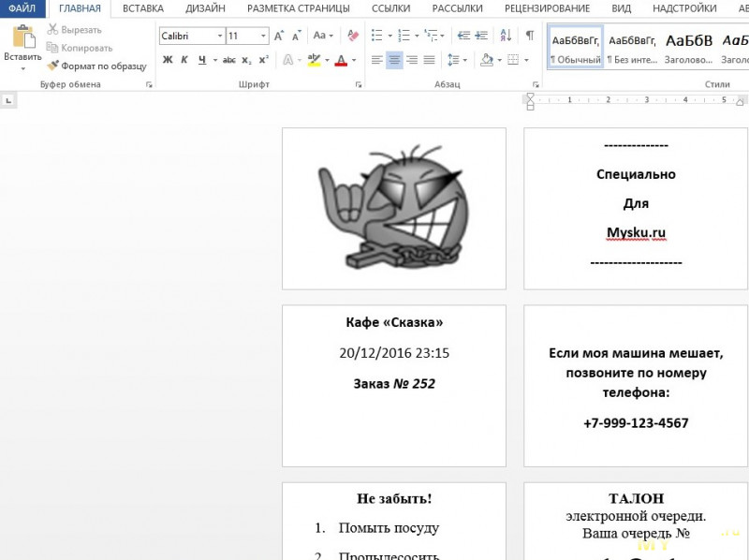
Task: Switch to ДИЗАЙН tab
Action: click(x=205, y=8)
